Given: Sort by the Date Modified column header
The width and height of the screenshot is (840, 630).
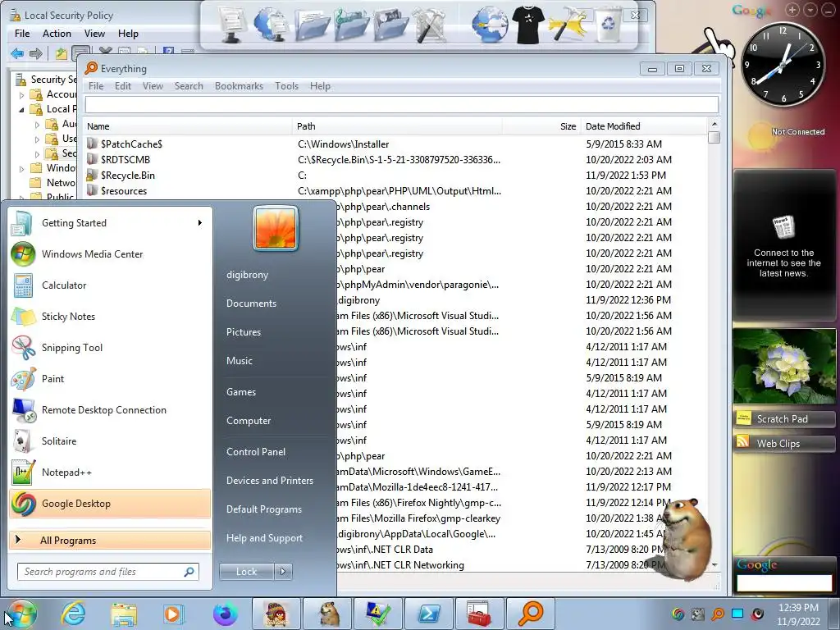Looking at the screenshot, I should pyautogui.click(x=643, y=126).
